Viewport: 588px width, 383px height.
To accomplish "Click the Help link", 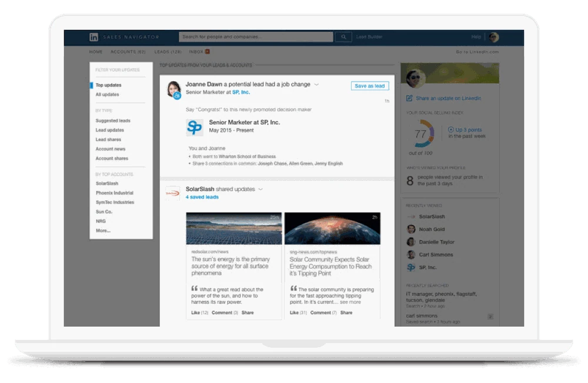I will pyautogui.click(x=476, y=37).
